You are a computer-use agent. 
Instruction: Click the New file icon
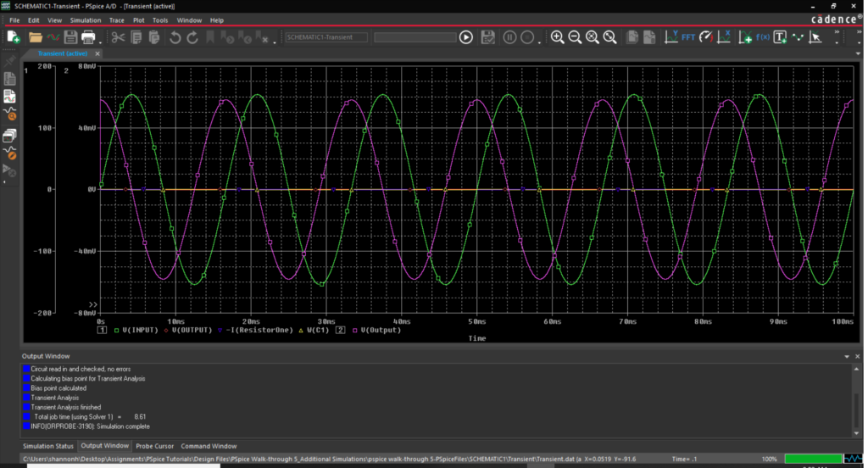point(14,37)
